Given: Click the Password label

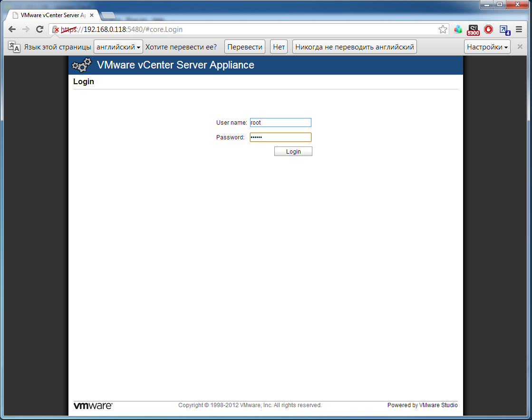Looking at the screenshot, I should coord(230,137).
